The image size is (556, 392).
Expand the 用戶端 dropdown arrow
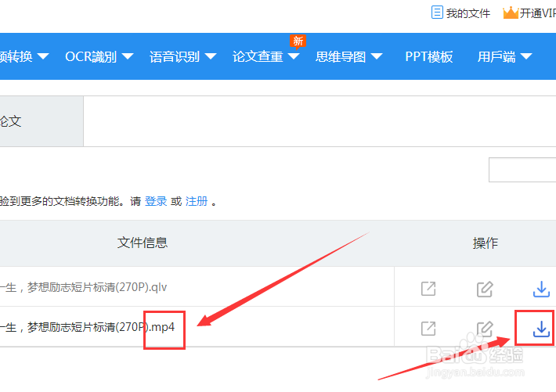[x=526, y=56]
